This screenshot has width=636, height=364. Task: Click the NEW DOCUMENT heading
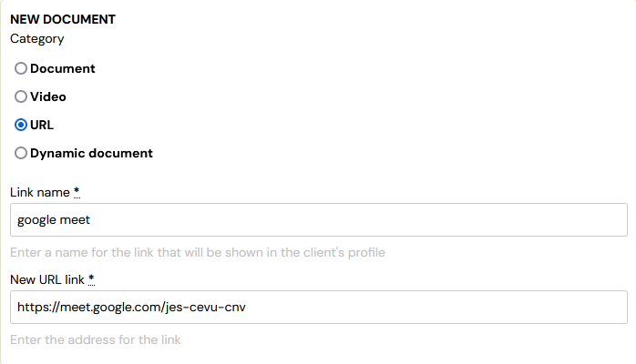click(x=63, y=19)
